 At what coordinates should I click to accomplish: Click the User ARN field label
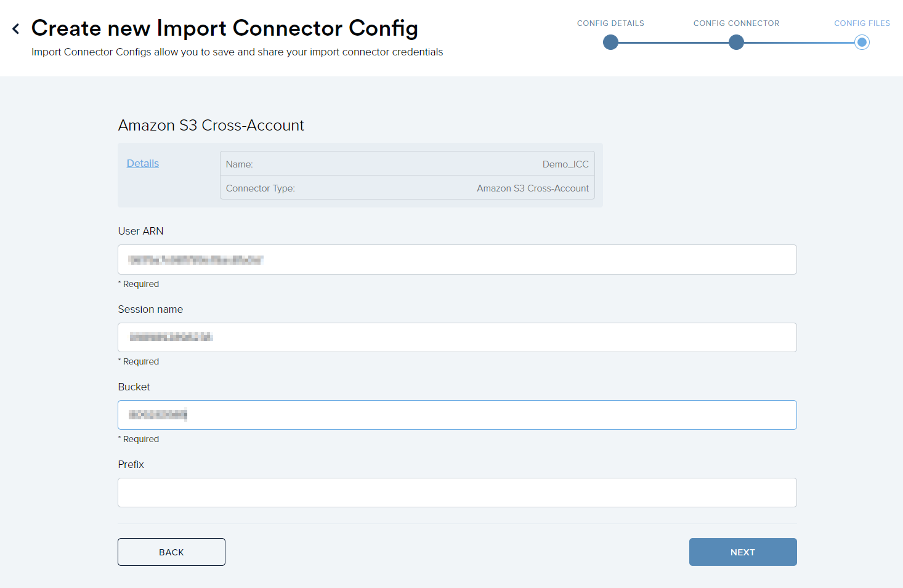(x=141, y=231)
